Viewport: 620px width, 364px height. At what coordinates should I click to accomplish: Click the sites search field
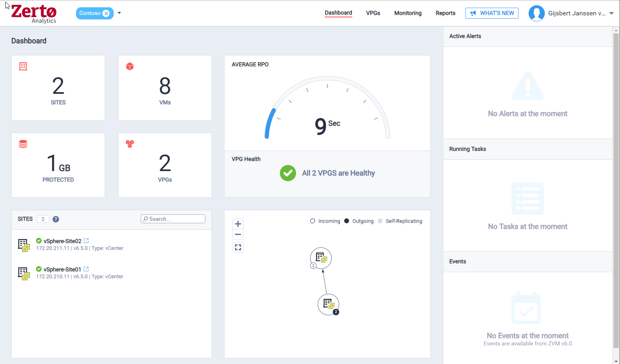(x=173, y=218)
